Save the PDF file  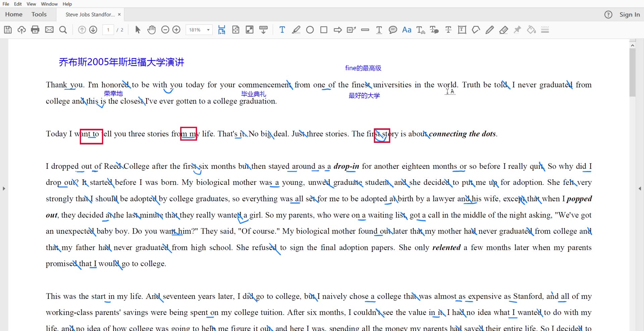(x=8, y=30)
